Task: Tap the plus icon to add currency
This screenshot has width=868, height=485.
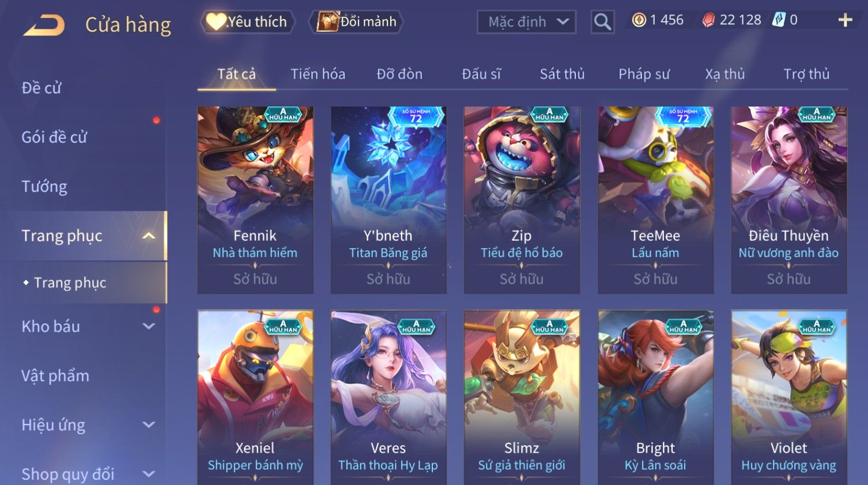Action: point(845,20)
